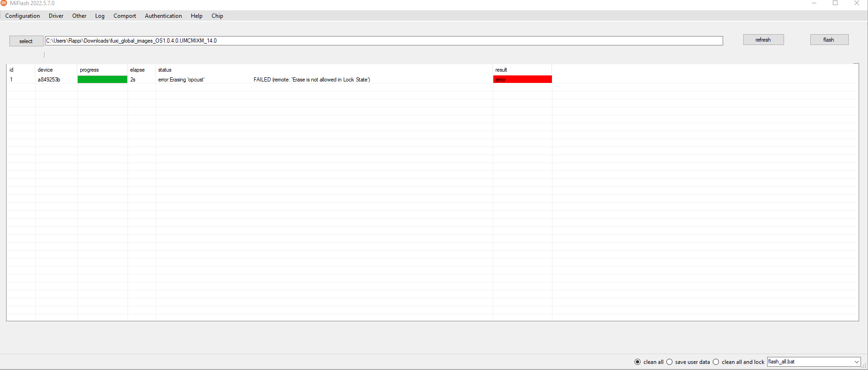The height and width of the screenshot is (370, 868).
Task: Open the Configuration menu
Action: point(23,16)
